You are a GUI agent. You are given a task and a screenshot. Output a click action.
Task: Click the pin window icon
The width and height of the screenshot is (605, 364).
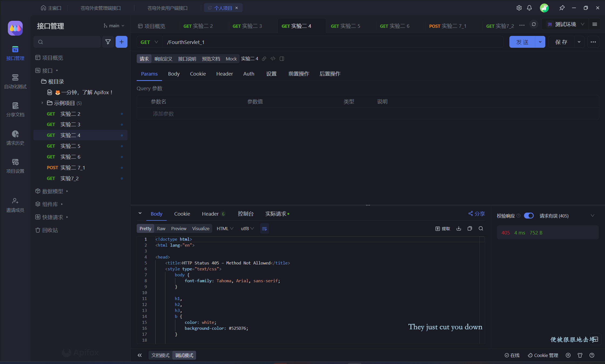[562, 8]
